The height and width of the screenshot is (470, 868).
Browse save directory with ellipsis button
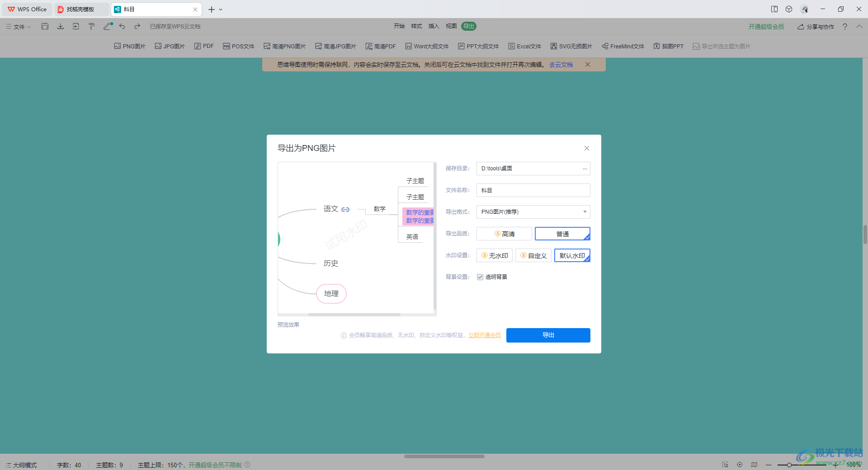click(585, 169)
